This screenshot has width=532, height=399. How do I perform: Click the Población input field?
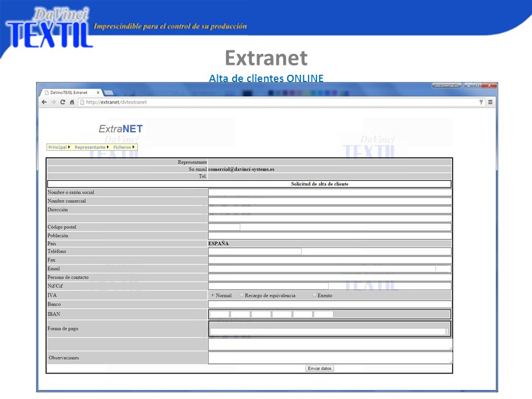point(330,236)
